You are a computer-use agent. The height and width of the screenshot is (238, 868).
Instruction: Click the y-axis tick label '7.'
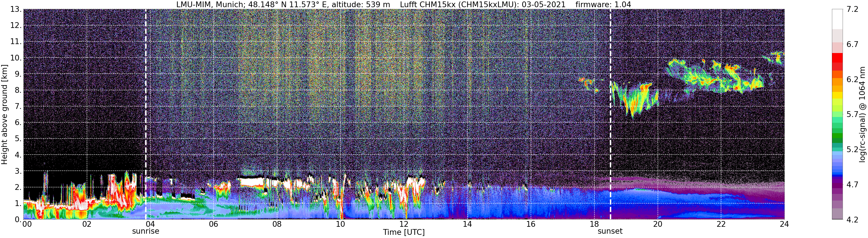pyautogui.click(x=18, y=106)
